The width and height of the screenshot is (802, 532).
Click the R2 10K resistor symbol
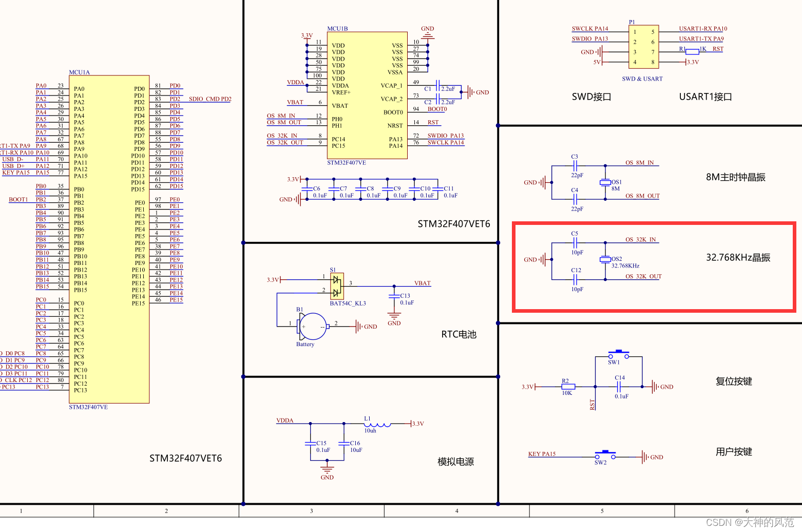(568, 387)
